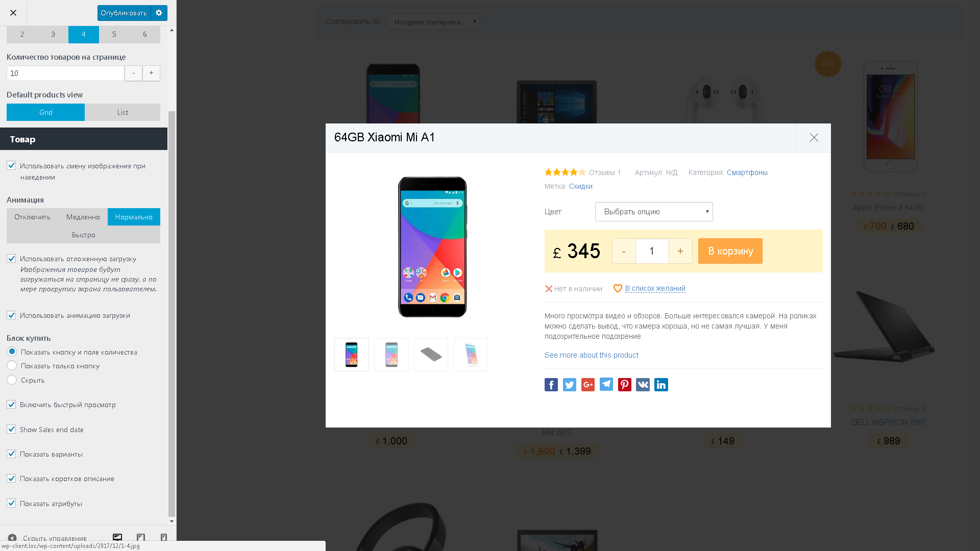980x551 pixels.
Task: Set animation speed to Медленно
Action: coord(83,217)
